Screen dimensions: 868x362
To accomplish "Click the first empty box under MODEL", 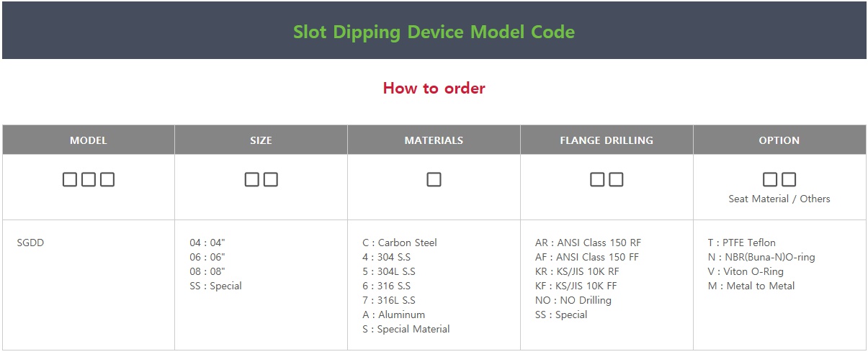I will coord(70,180).
